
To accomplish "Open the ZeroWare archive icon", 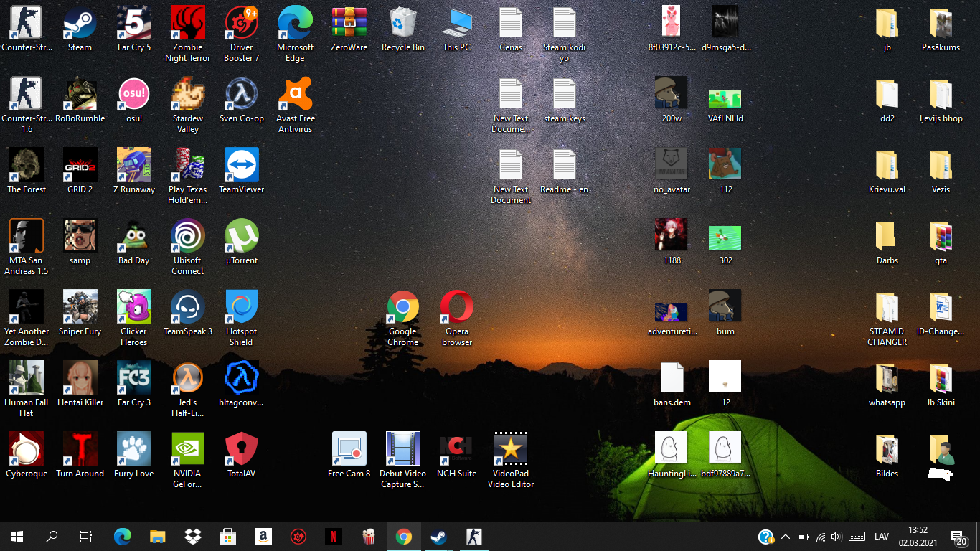I will click(x=349, y=29).
